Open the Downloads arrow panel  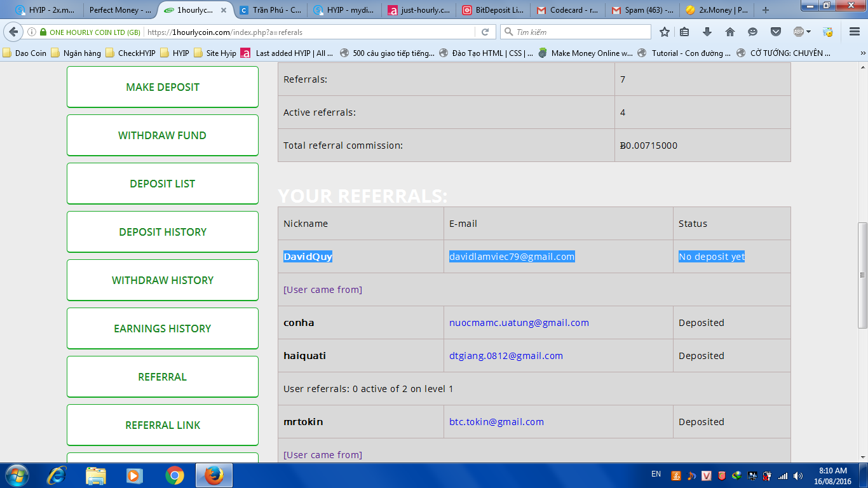(x=707, y=32)
